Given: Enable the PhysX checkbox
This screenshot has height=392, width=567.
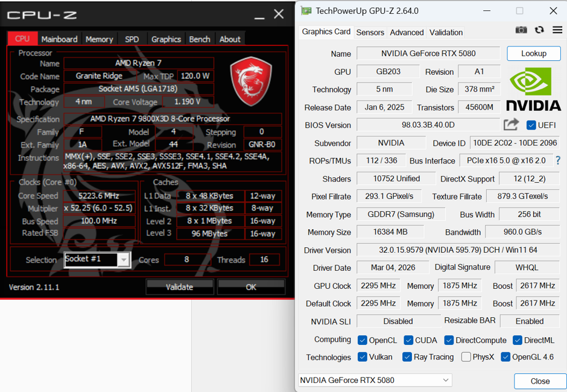Looking at the screenshot, I should [466, 357].
